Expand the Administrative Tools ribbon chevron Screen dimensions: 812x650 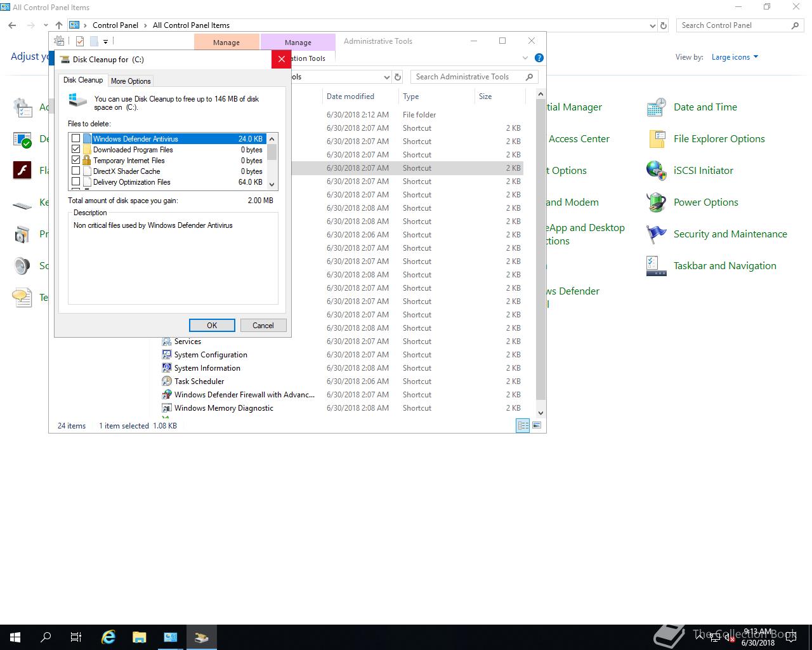(525, 58)
